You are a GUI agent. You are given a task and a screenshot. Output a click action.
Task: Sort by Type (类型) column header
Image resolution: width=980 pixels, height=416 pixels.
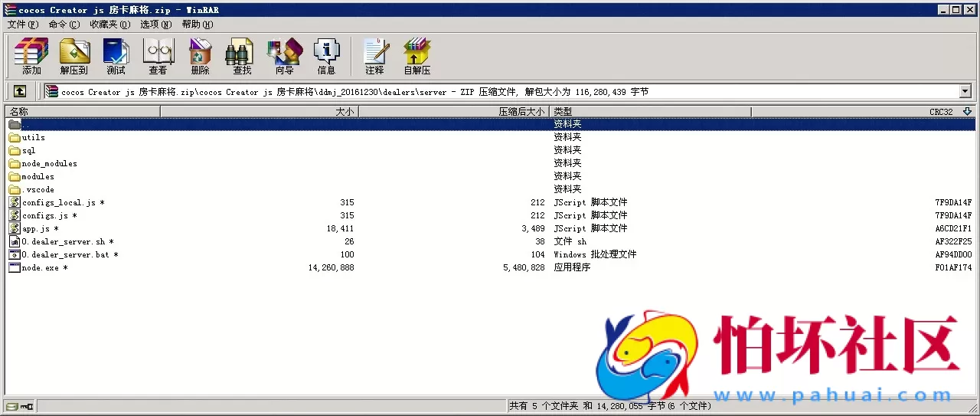[x=650, y=112]
